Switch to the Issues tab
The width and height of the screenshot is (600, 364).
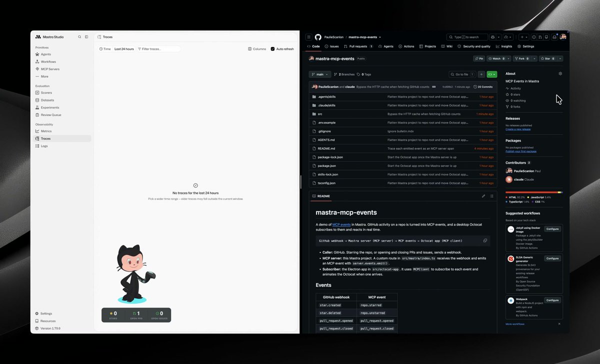[331, 46]
